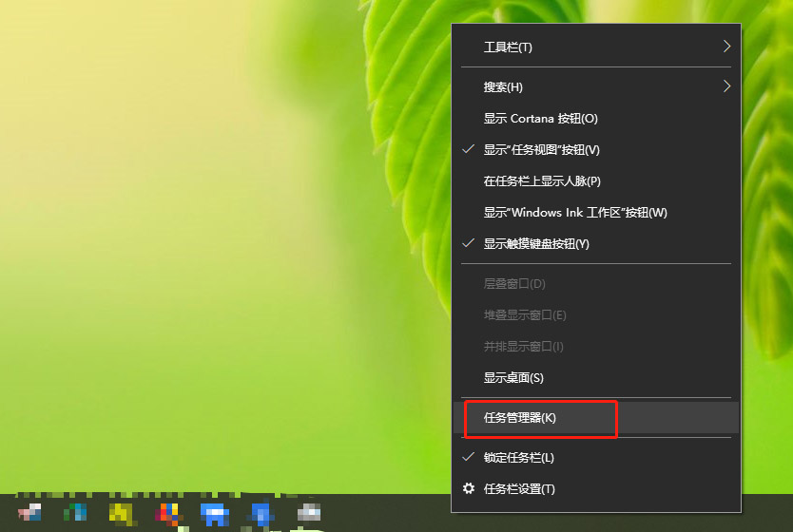Uncheck 显示"任务视图"按钮 option

tap(541, 150)
